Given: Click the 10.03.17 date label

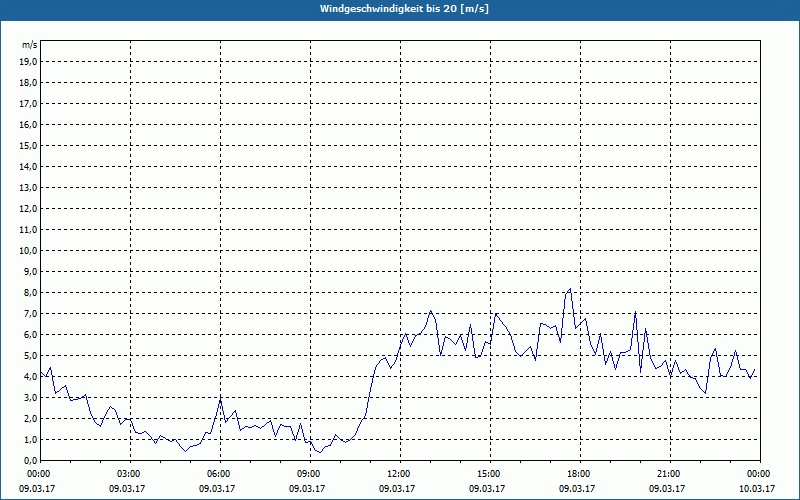Looking at the screenshot, I should (x=757, y=489).
